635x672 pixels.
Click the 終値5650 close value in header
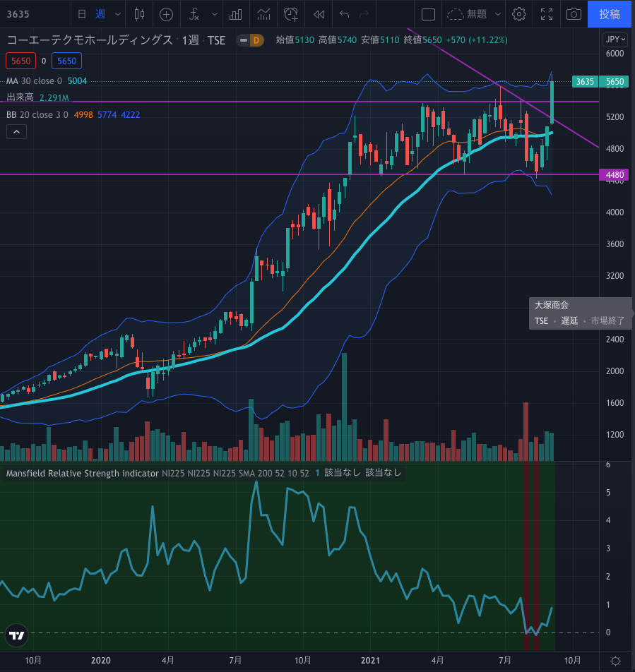[x=422, y=40]
